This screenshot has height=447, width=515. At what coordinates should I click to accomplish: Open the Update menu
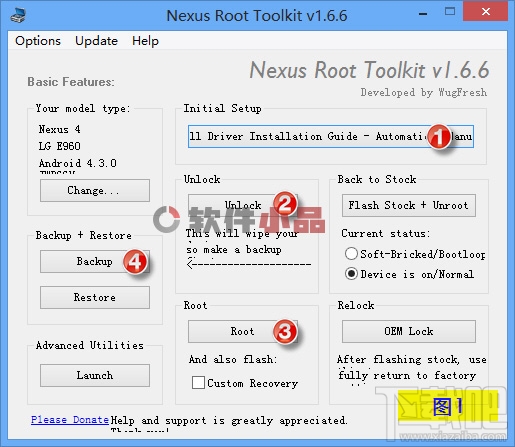pos(96,41)
